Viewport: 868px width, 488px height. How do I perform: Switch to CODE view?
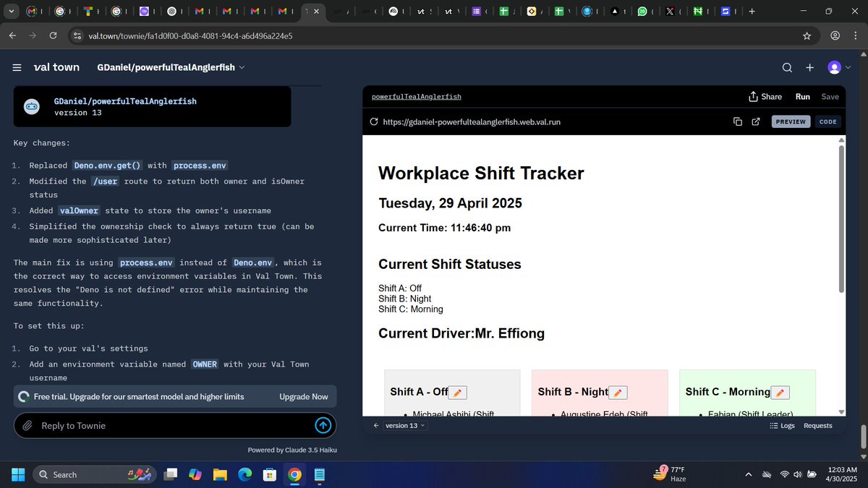[x=828, y=121]
